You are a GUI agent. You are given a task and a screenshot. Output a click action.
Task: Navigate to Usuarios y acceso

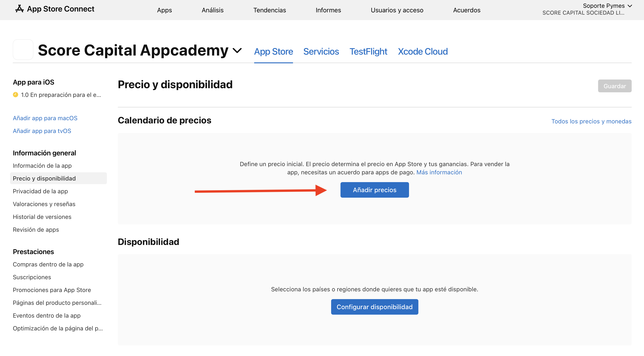(x=397, y=10)
